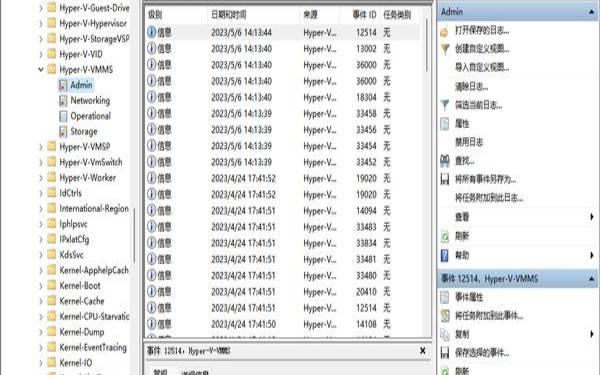
Task: Click the Networking log icon
Action: coord(63,101)
